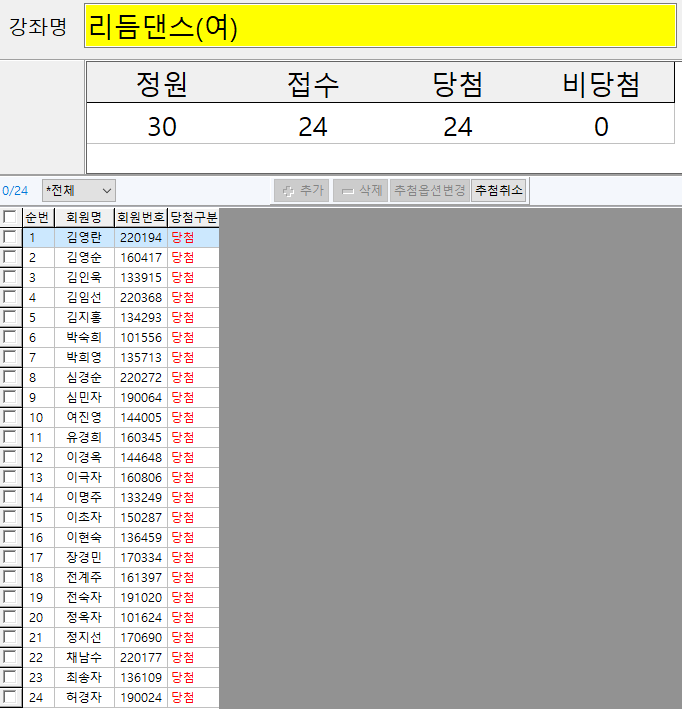Click the 비당첨 summary column header
682x709 pixels.
(x=601, y=84)
